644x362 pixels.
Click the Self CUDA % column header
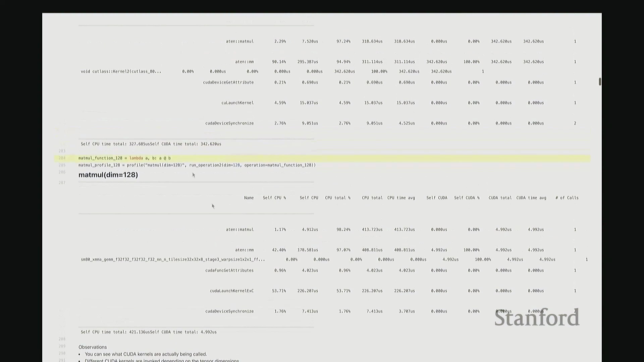[x=467, y=198]
